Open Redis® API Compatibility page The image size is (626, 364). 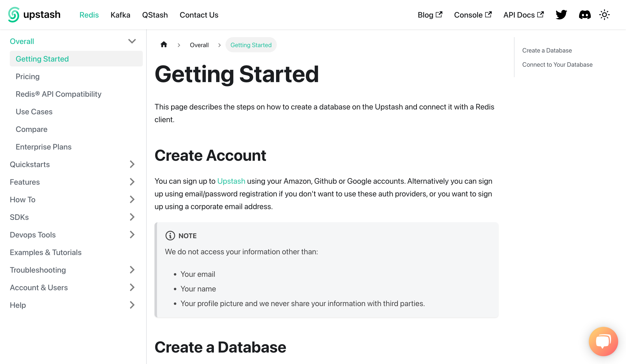[x=58, y=94]
